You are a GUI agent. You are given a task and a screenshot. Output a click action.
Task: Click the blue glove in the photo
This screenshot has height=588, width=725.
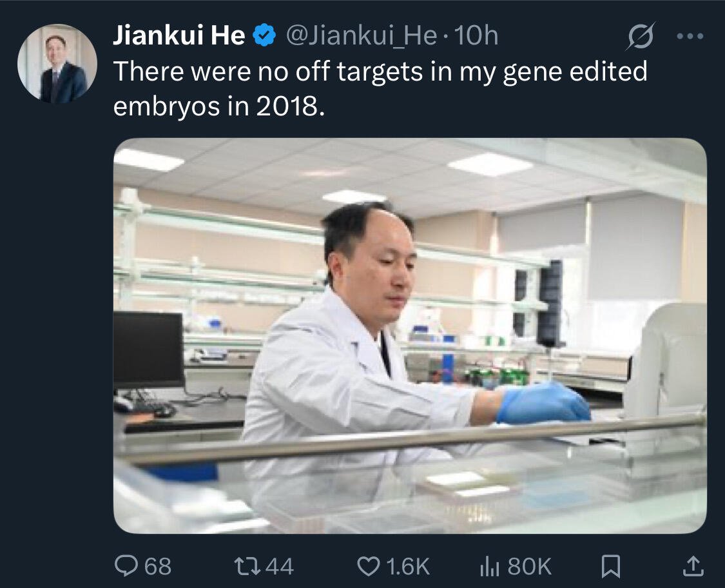point(543,403)
